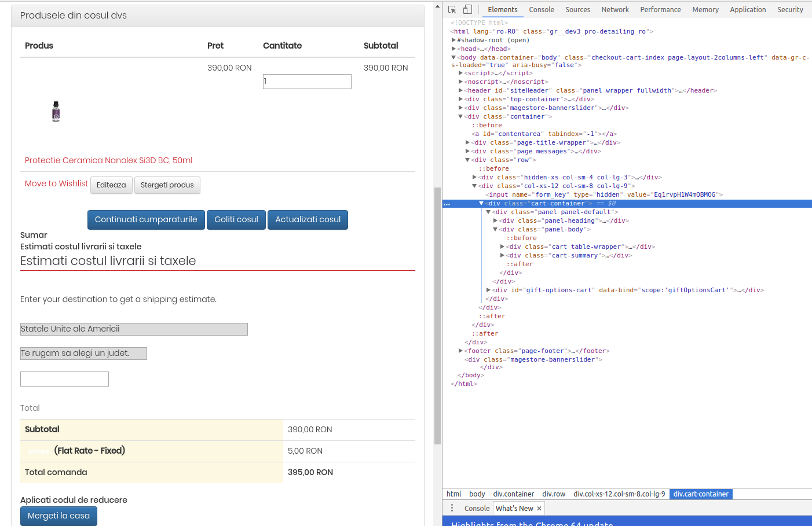
Task: Collapse the div class row node
Action: click(x=467, y=160)
